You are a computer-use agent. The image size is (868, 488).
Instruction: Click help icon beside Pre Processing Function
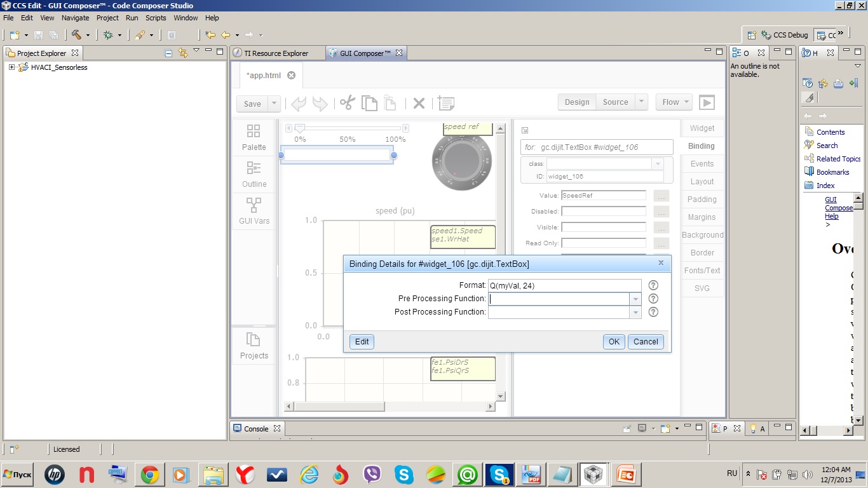653,299
